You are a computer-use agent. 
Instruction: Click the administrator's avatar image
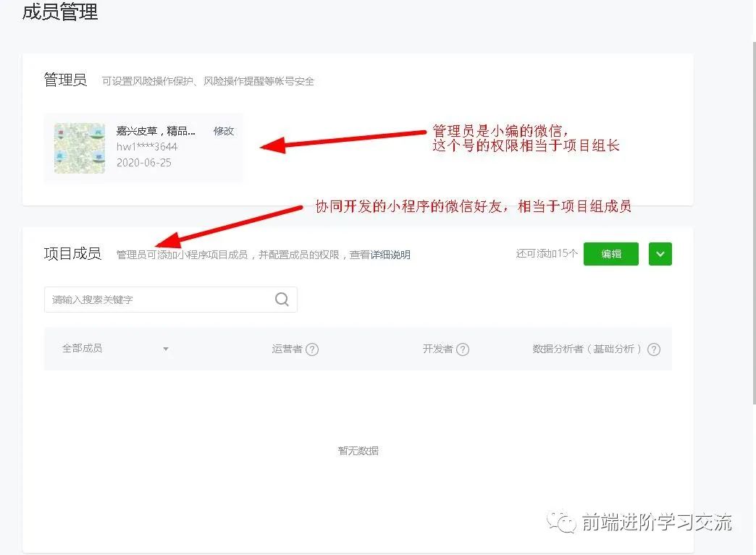click(x=80, y=148)
